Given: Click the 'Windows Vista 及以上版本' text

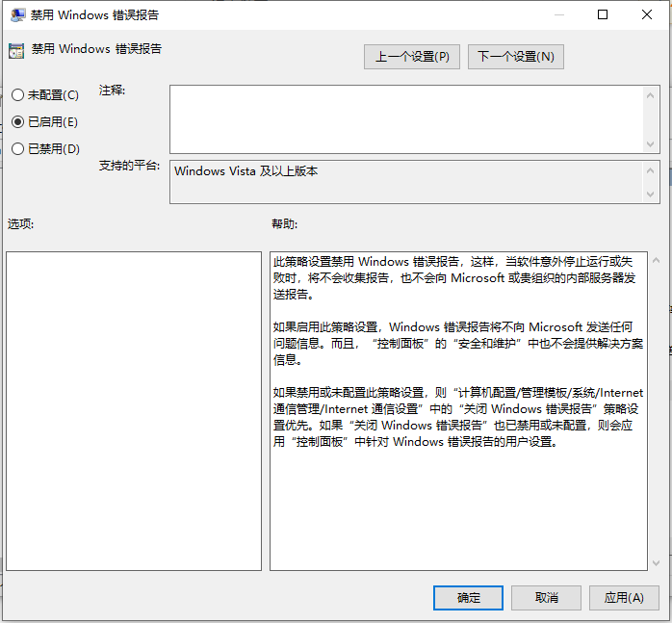Looking at the screenshot, I should click(x=246, y=171).
